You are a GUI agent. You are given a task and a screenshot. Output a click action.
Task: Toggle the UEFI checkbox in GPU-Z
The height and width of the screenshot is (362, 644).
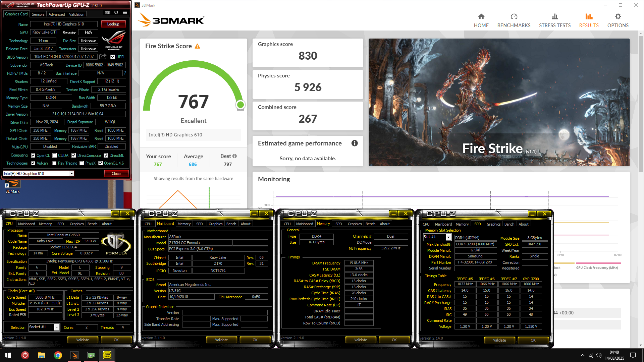tap(113, 57)
